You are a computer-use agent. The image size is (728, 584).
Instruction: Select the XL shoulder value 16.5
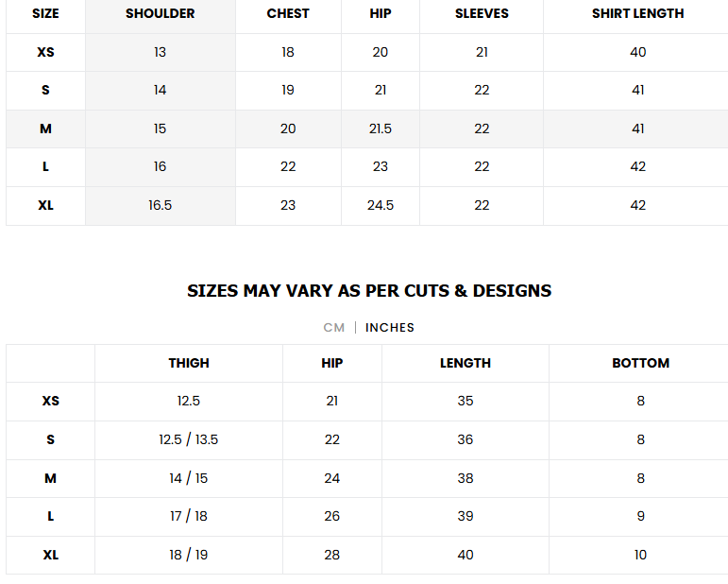coord(160,205)
